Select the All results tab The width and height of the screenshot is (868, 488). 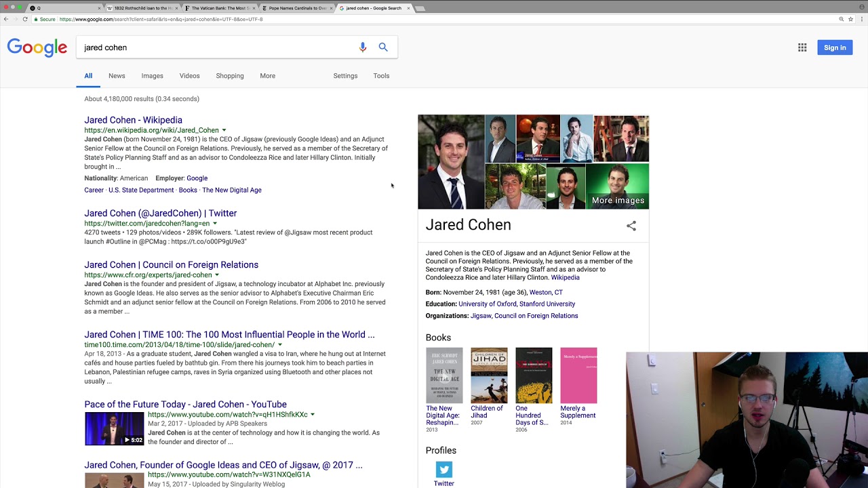[88, 76]
